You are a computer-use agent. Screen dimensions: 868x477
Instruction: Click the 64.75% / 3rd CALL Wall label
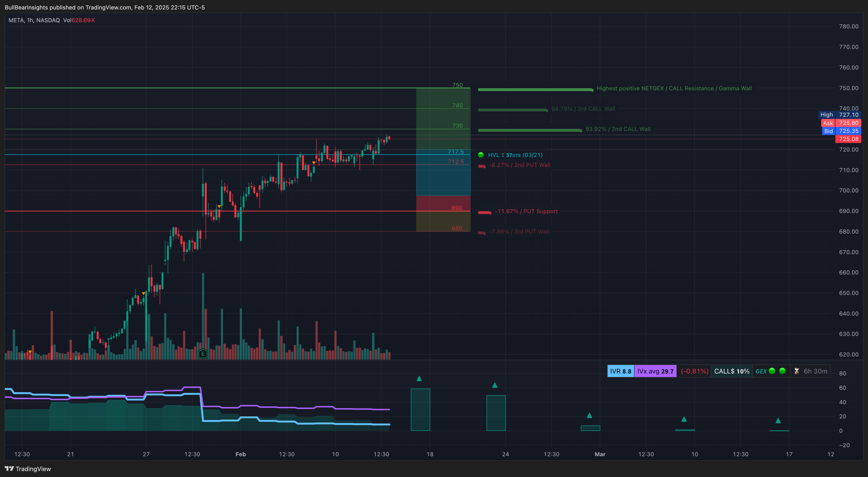point(583,109)
